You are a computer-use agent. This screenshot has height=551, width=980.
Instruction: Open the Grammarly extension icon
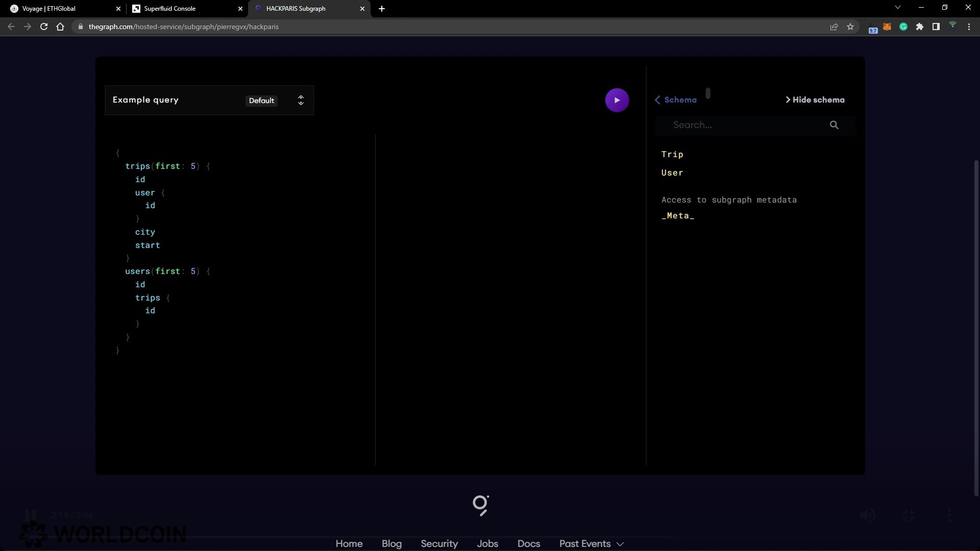click(x=903, y=27)
